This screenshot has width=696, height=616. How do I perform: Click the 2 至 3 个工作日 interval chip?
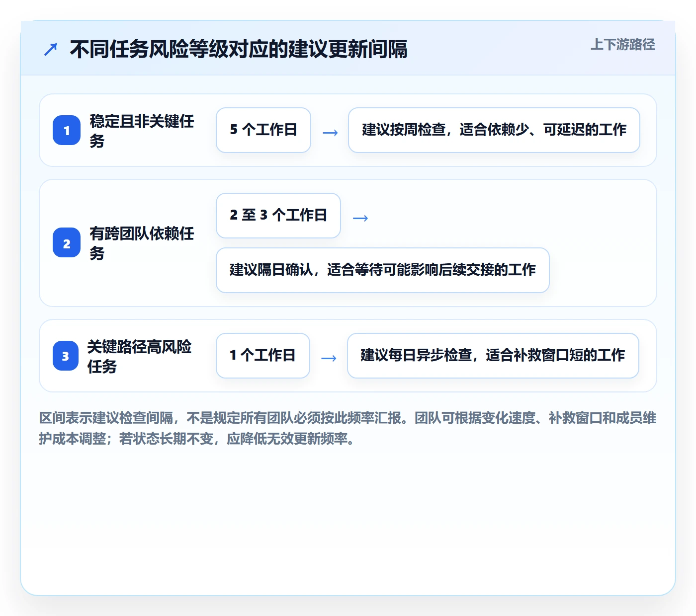(278, 216)
